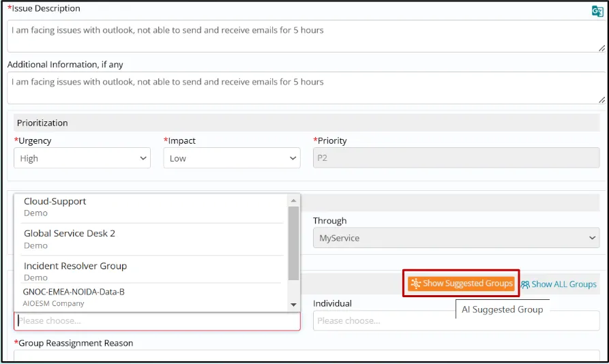Click the translate icon above Issue Description
609x364 pixels.
(597, 10)
